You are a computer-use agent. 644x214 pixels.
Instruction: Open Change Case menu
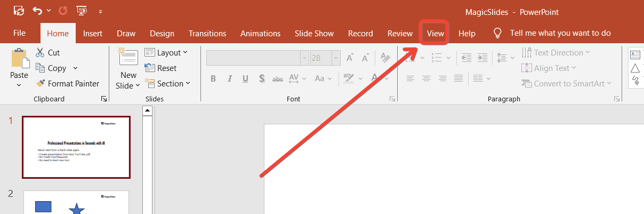click(324, 78)
